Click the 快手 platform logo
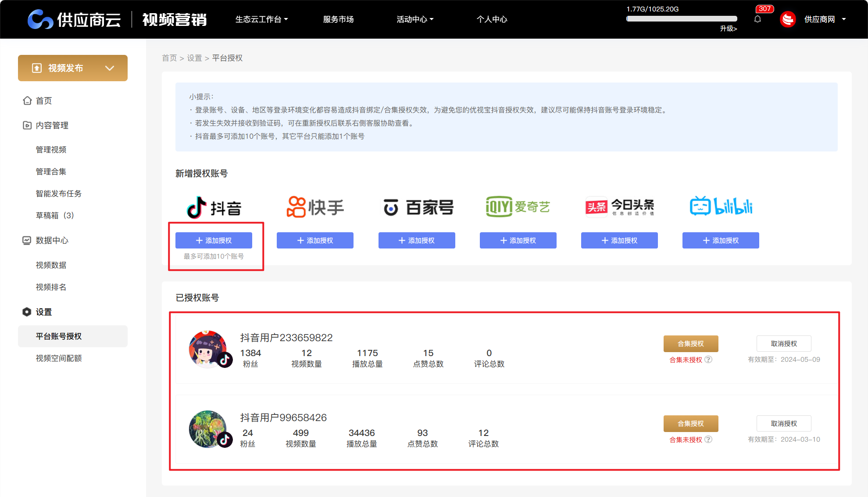 (315, 207)
